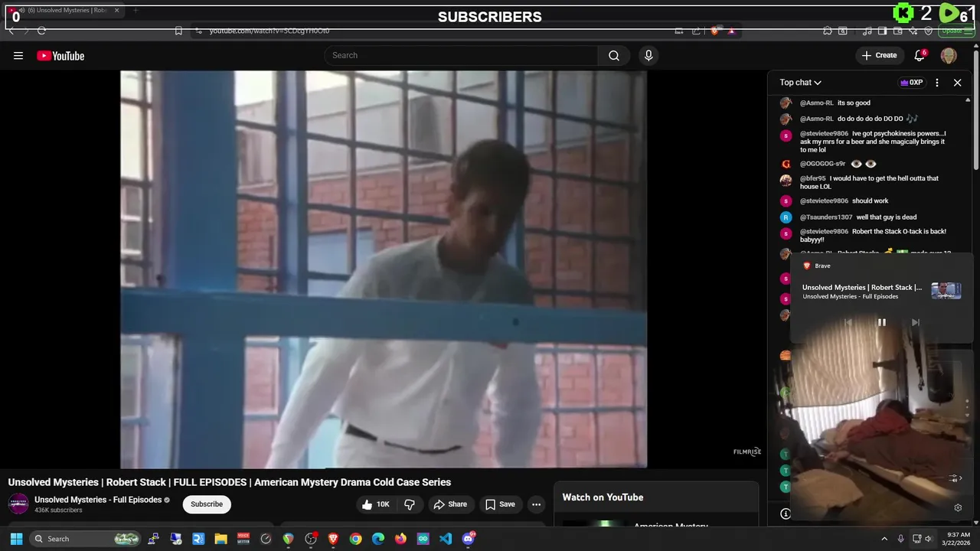This screenshot has width=980, height=551.
Task: Open the YouTube account avatar menu
Action: [x=949, y=55]
